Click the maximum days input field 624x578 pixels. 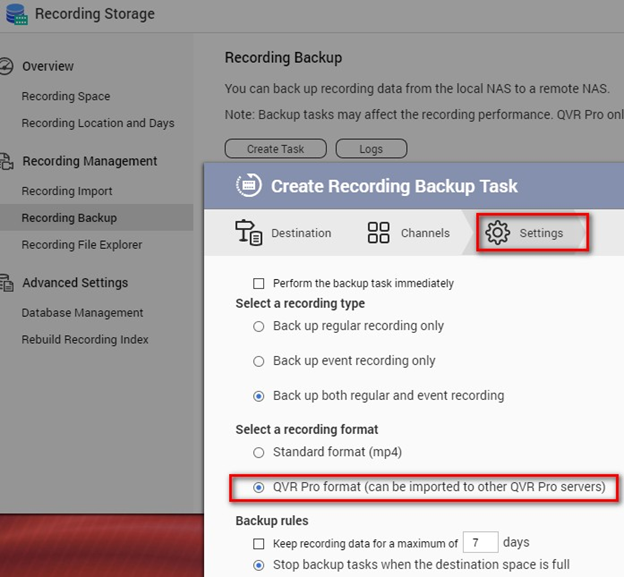coord(480,542)
